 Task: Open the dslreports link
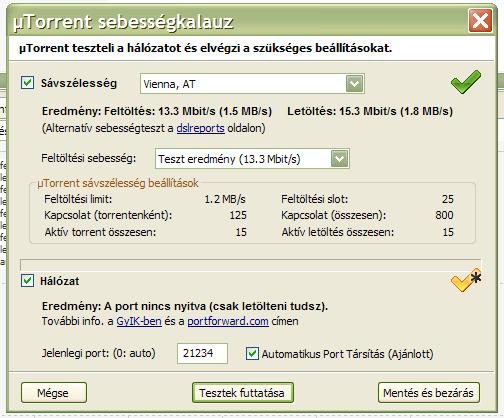pyautogui.click(x=200, y=128)
